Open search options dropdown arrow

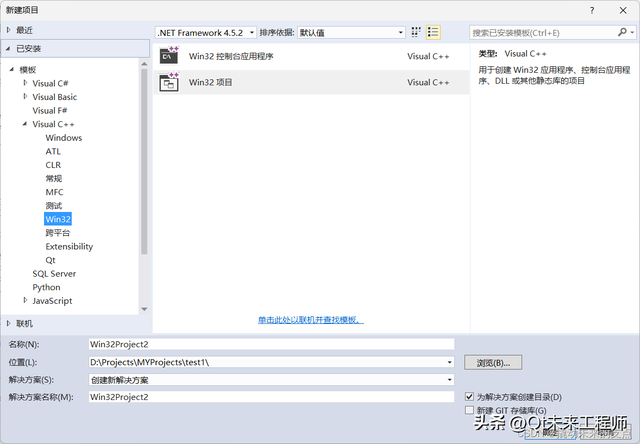tap(632, 32)
